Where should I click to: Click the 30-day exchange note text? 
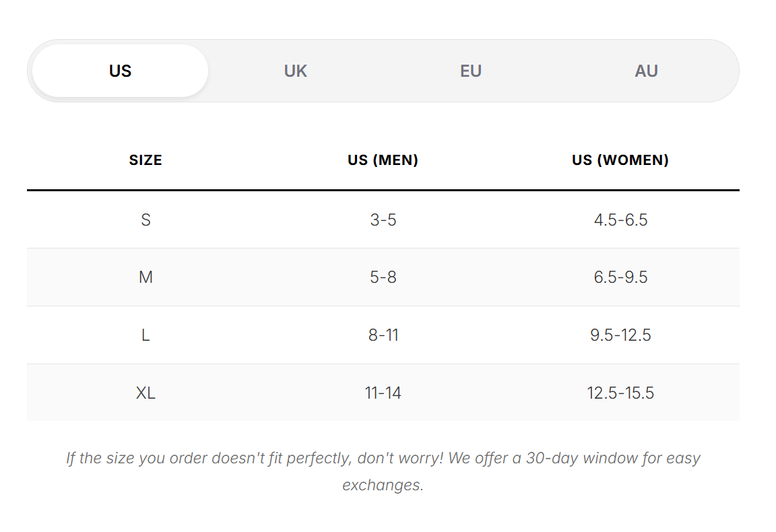383,471
